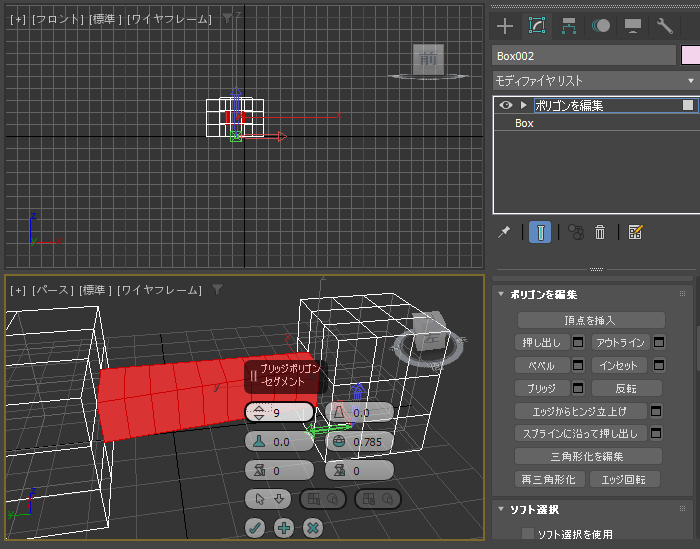This screenshot has height=549, width=700.
Task: Click the twist 1 field left column
Action: click(x=279, y=471)
